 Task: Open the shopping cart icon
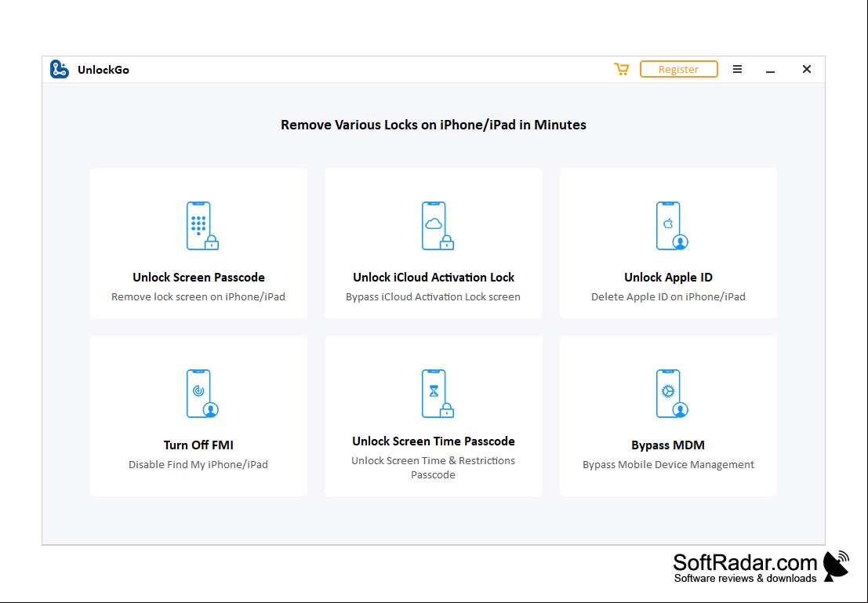click(621, 69)
